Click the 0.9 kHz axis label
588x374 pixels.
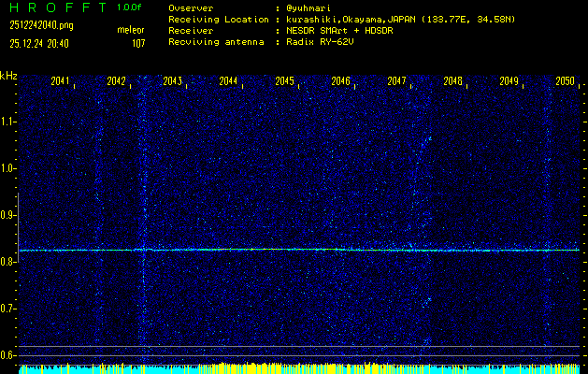pyautogui.click(x=7, y=215)
